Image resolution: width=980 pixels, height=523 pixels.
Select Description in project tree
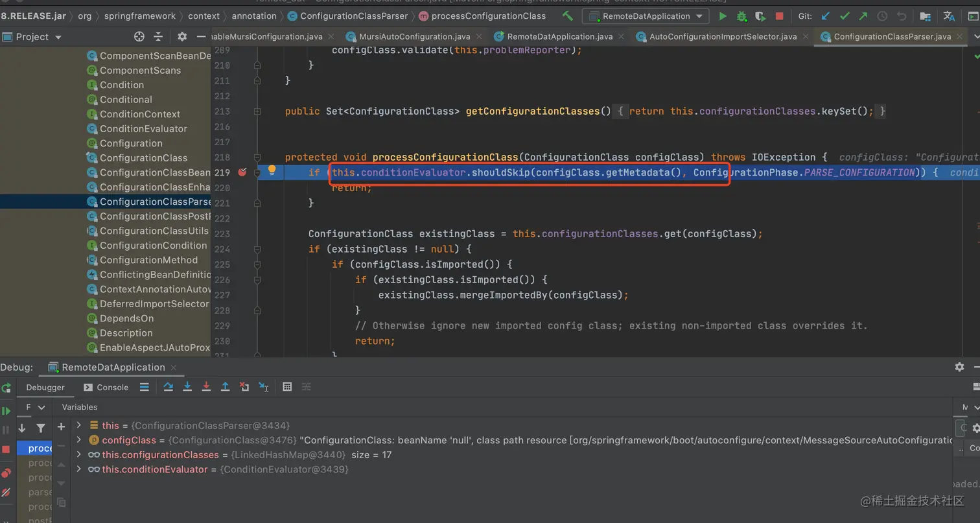click(x=126, y=333)
